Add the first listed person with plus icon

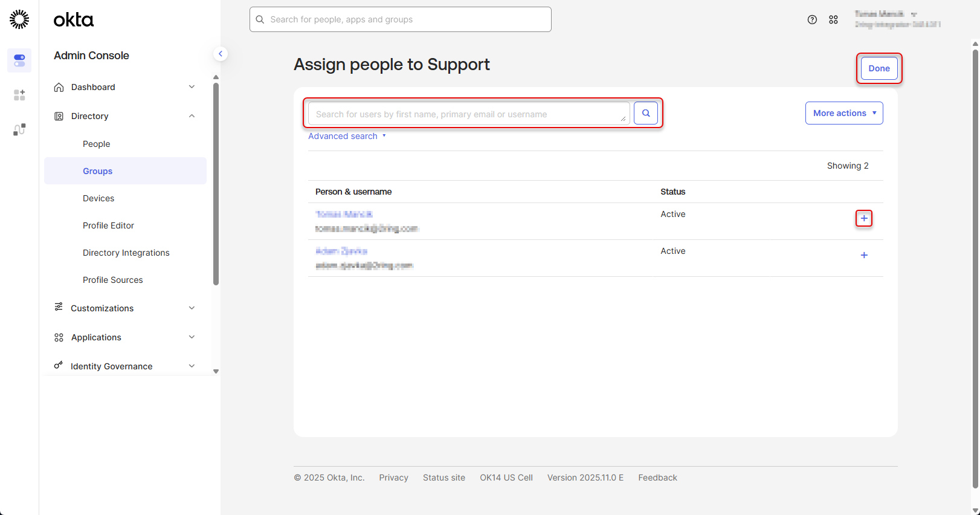863,218
